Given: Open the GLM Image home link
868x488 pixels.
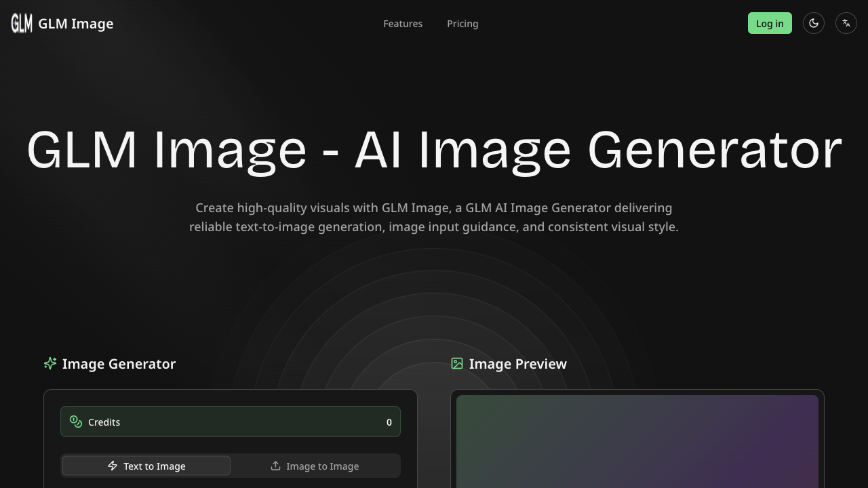Looking at the screenshot, I should point(62,24).
